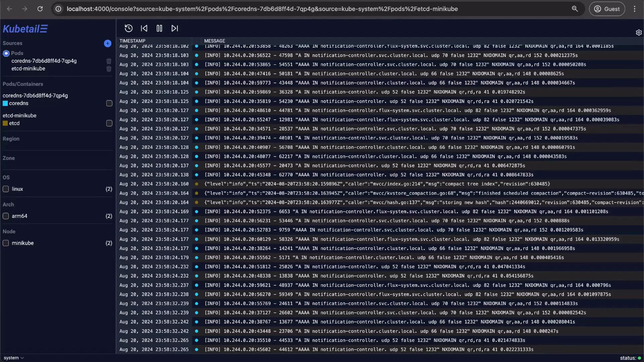Viewport: 644px width, 362px height.
Task: Open the date/time history picker
Action: tap(128, 28)
